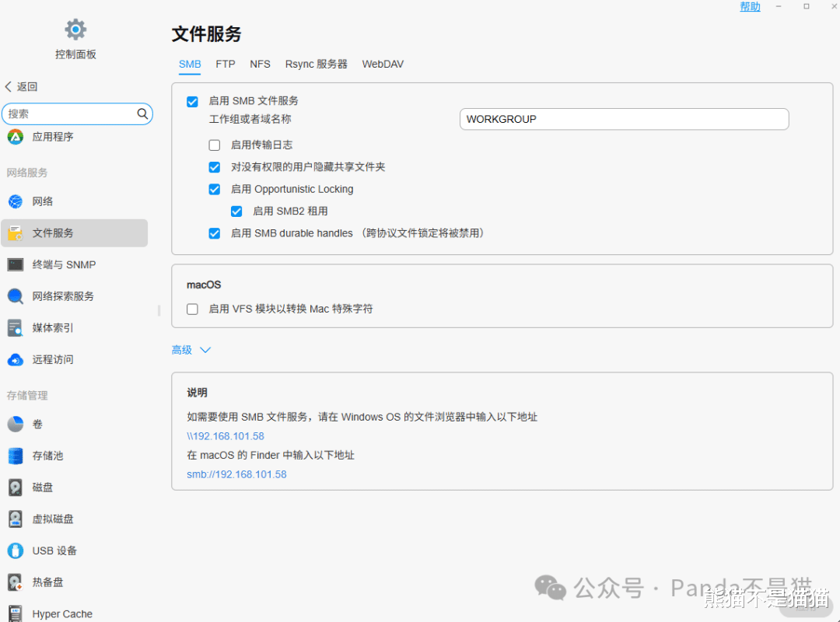Maximize the control panel window
The width and height of the screenshot is (840, 622).
click(x=807, y=6)
